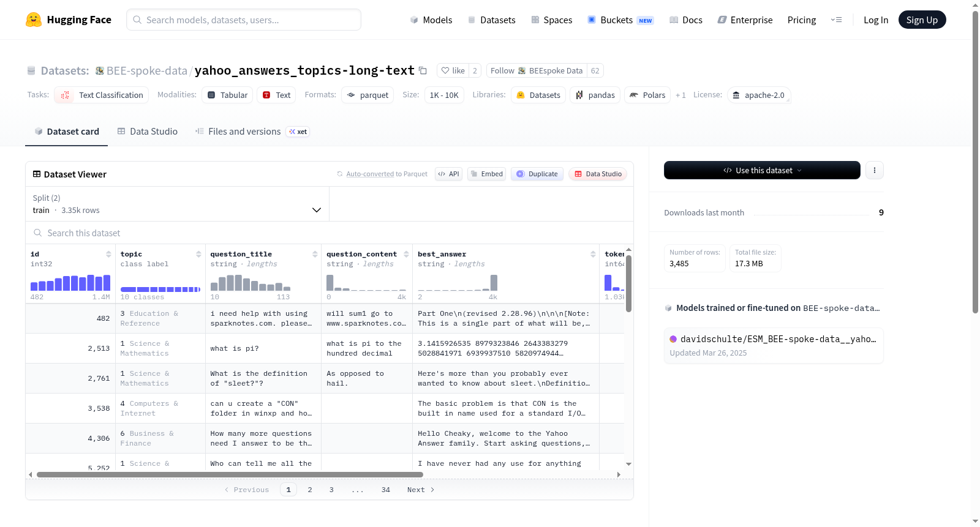Image resolution: width=980 pixels, height=527 pixels.
Task: Open the Hugging Face home logo
Action: tap(69, 20)
